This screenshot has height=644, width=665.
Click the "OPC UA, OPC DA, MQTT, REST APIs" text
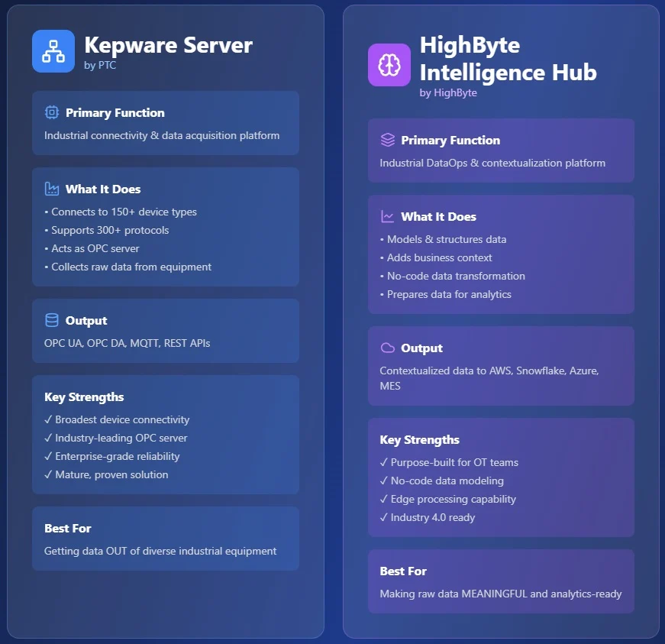pyautogui.click(x=127, y=343)
